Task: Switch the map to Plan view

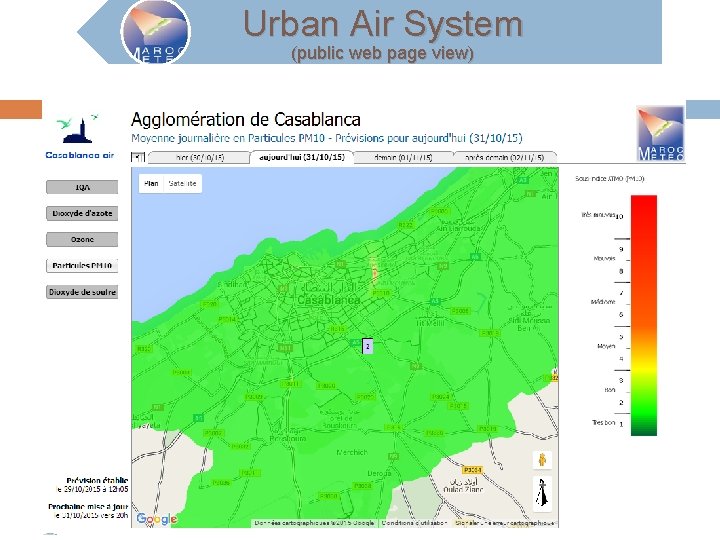Action: click(x=151, y=184)
